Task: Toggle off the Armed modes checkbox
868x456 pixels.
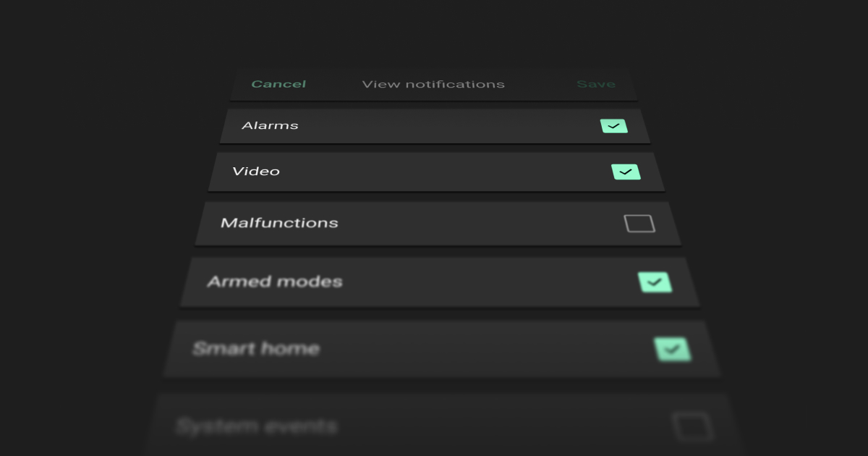Action: (x=655, y=282)
